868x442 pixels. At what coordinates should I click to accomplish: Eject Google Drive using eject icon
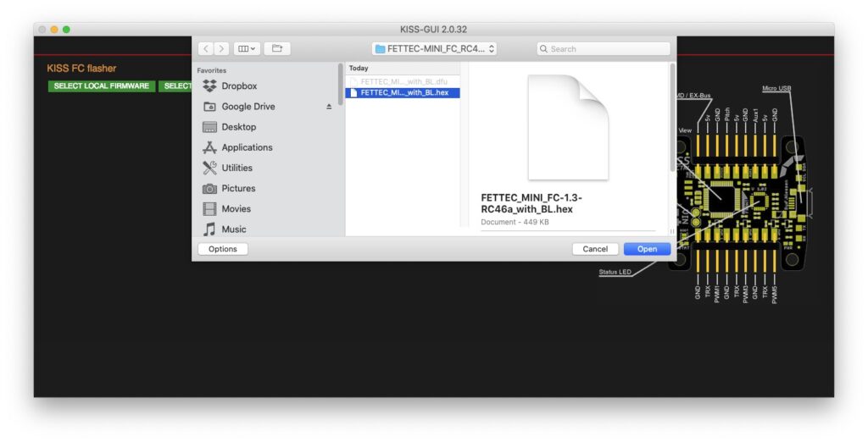coord(329,107)
